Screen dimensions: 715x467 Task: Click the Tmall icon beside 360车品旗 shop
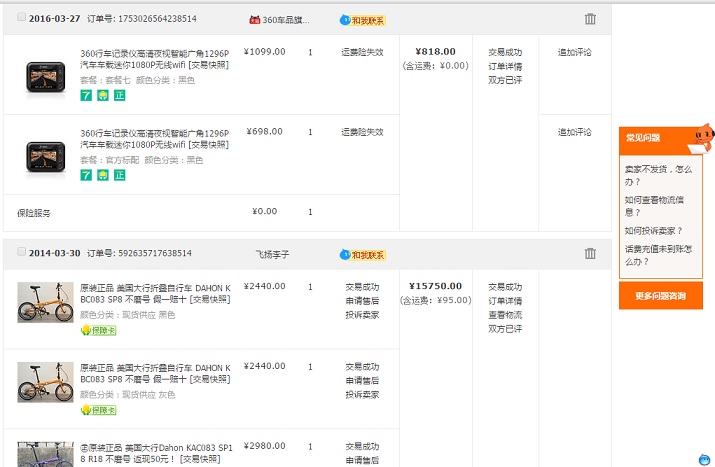(x=254, y=20)
